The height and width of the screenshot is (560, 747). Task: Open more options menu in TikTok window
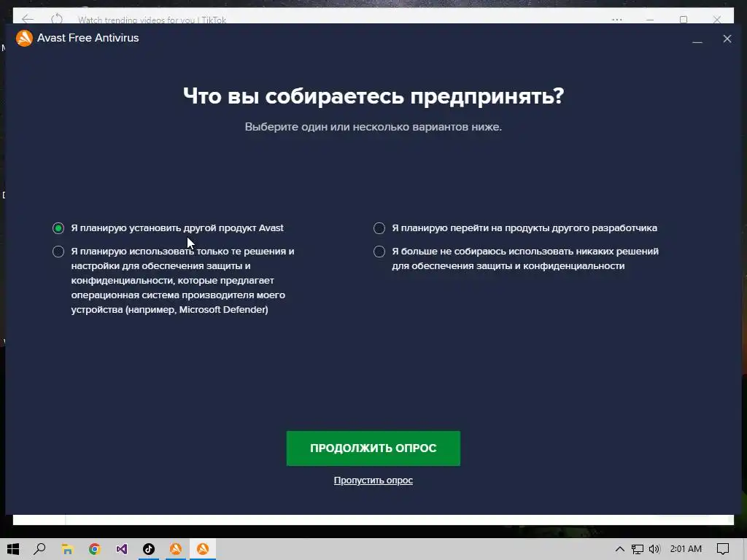(x=617, y=20)
